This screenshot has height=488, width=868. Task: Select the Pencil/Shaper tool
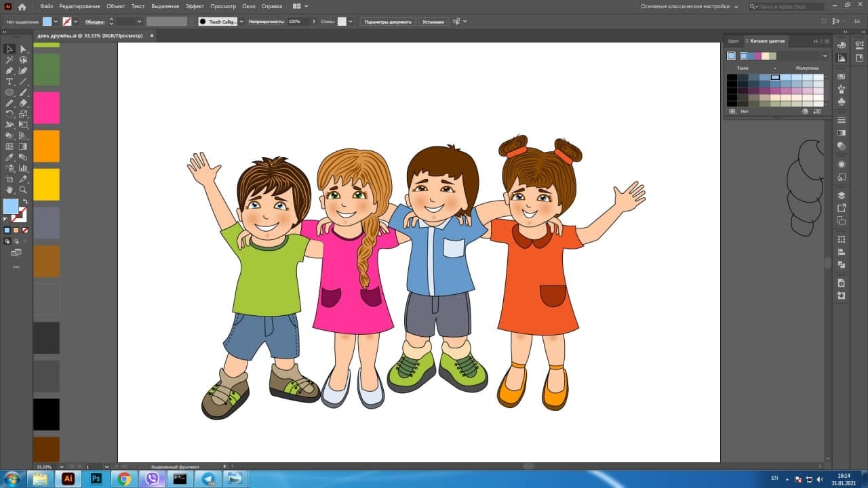click(x=9, y=103)
